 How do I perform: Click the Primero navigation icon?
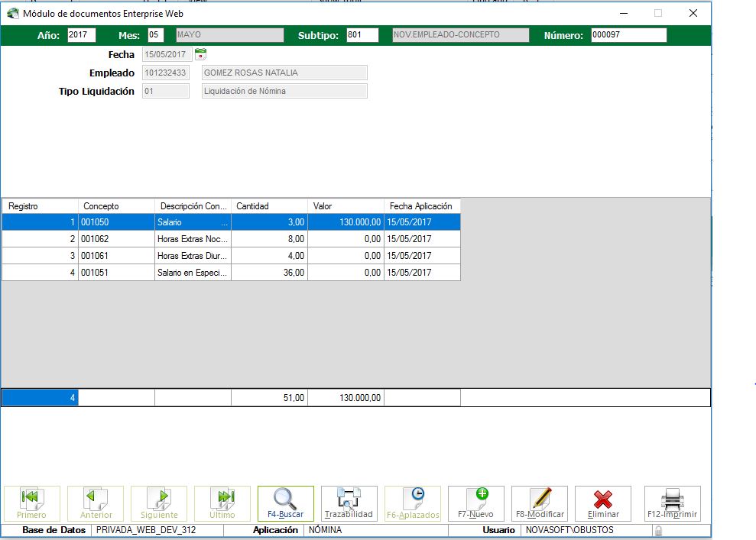click(x=32, y=503)
